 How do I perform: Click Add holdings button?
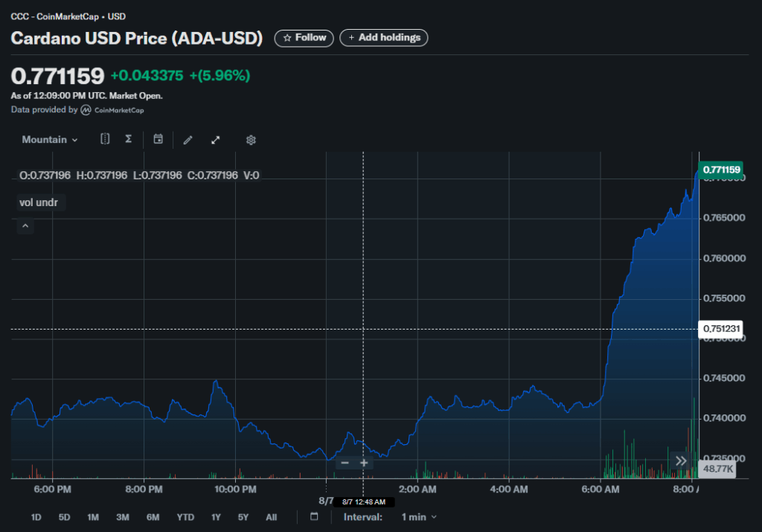pyautogui.click(x=383, y=38)
